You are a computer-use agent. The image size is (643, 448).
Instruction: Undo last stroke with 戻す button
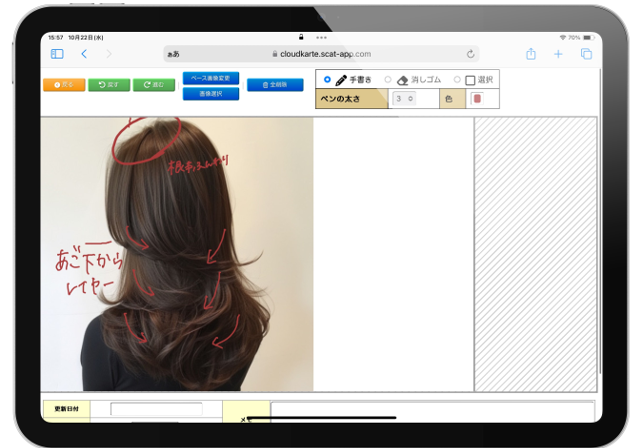(x=109, y=85)
